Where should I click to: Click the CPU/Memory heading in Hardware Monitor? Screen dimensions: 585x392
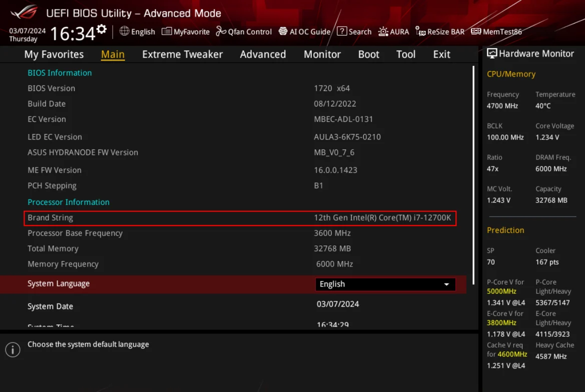tap(511, 74)
